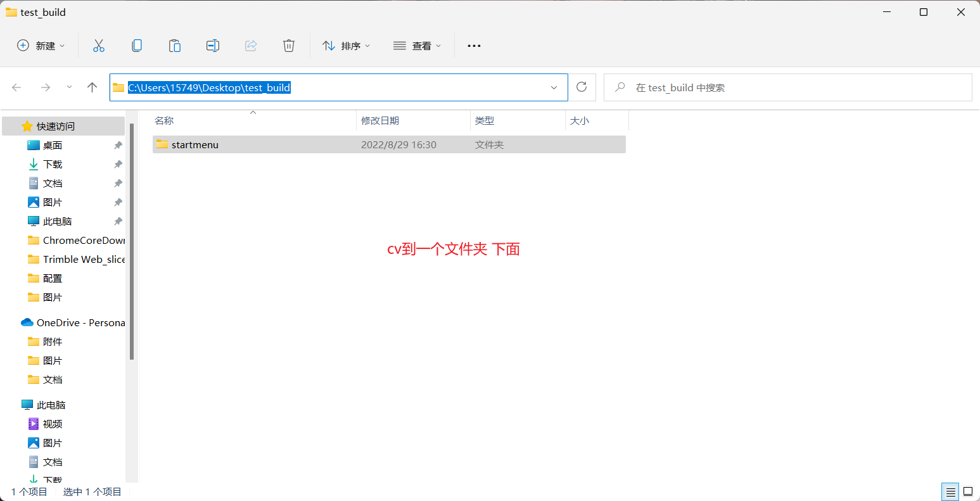Image resolution: width=980 pixels, height=501 pixels.
Task: Open the 排序 (Sort) dropdown
Action: (x=347, y=46)
